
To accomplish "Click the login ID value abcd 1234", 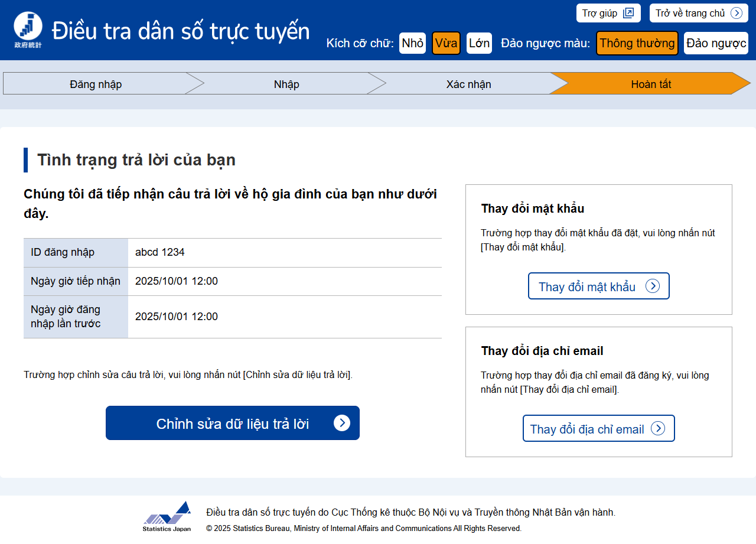I will coord(160,252).
